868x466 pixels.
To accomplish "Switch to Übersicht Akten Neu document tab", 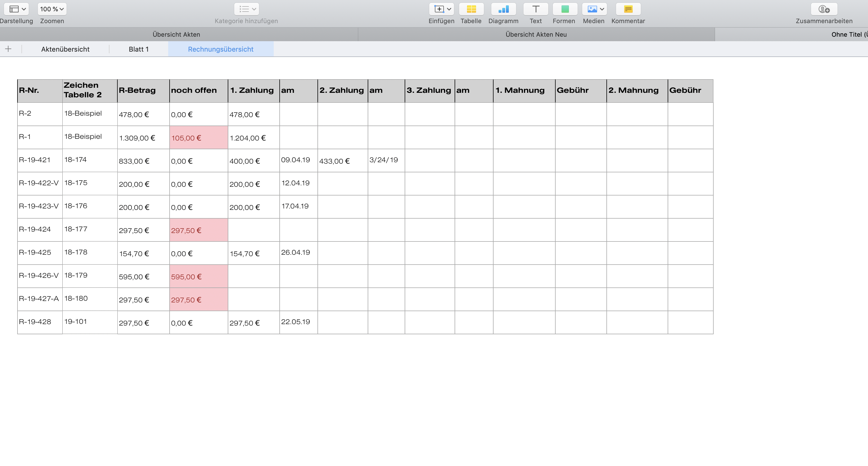I will click(536, 34).
